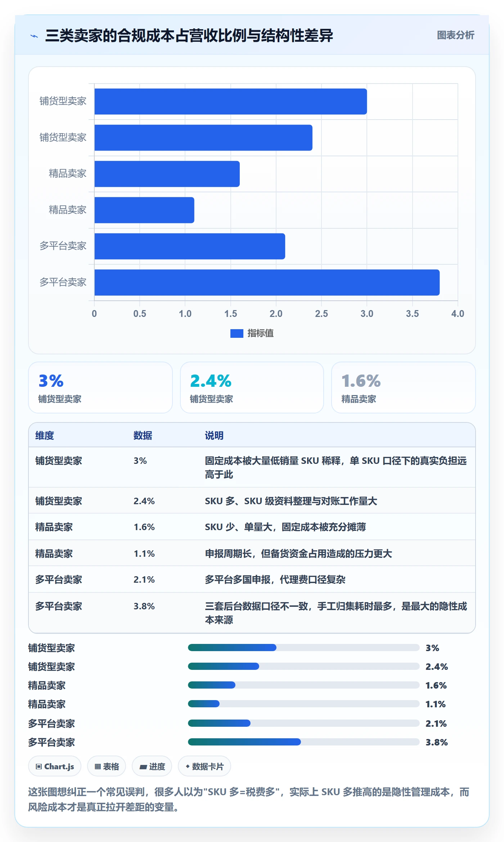Click the 进度 tag chip
504x842 pixels.
coord(152,766)
